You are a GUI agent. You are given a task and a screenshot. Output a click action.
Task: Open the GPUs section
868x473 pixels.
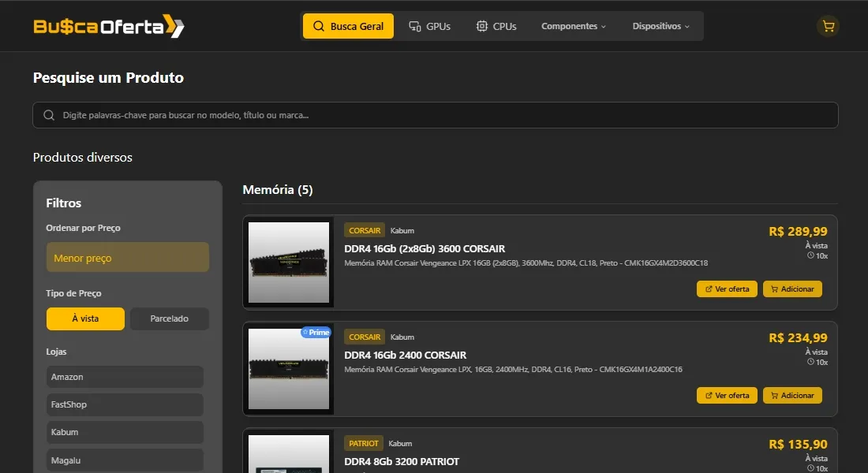pos(430,26)
